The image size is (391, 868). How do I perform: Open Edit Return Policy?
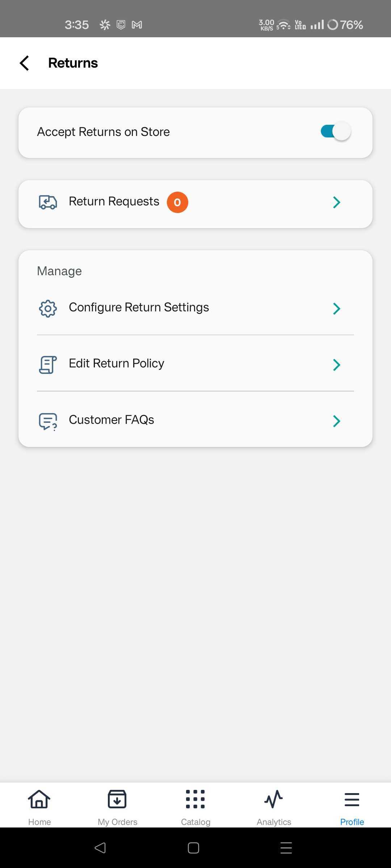(116, 363)
